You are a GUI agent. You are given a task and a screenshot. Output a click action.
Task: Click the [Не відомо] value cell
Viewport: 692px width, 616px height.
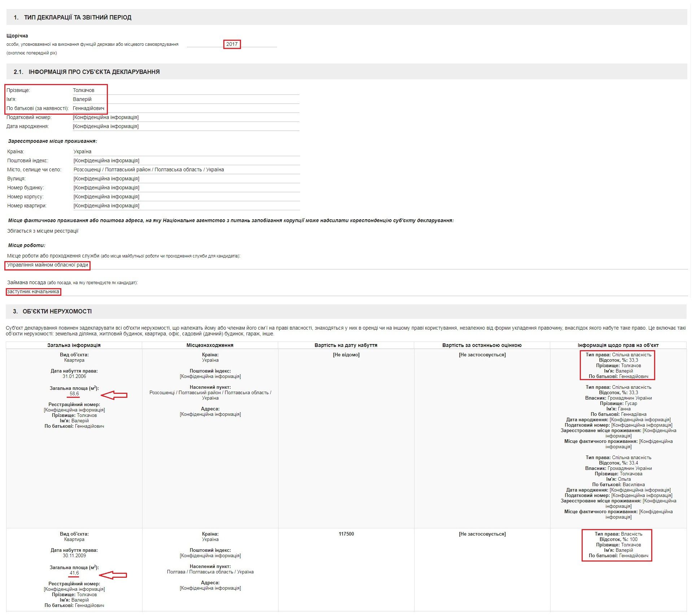[346, 355]
